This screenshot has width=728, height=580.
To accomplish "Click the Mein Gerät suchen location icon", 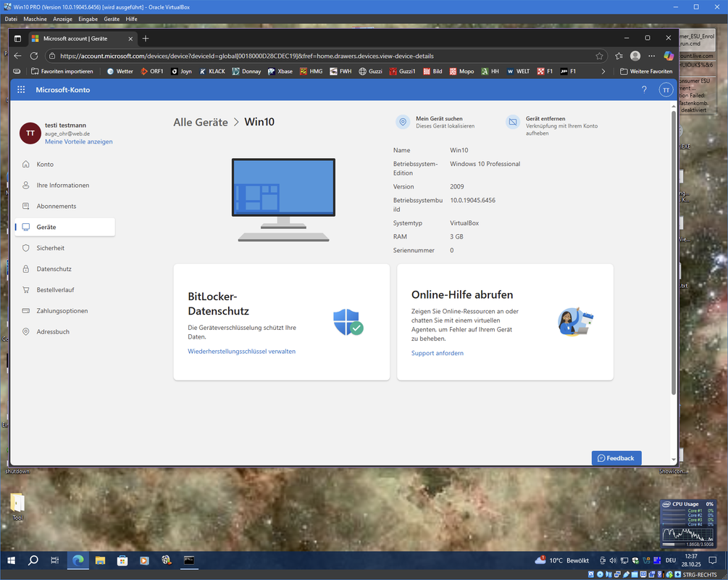I will pos(403,123).
